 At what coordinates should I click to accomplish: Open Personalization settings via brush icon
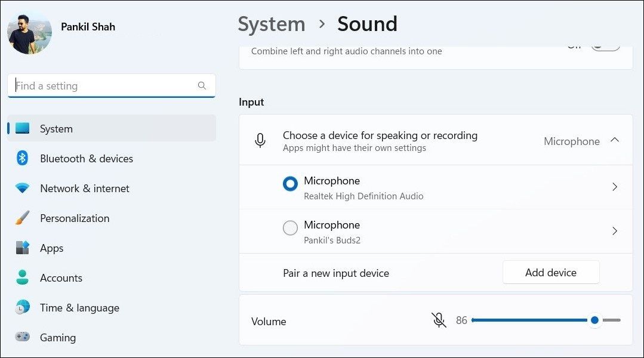(x=22, y=218)
